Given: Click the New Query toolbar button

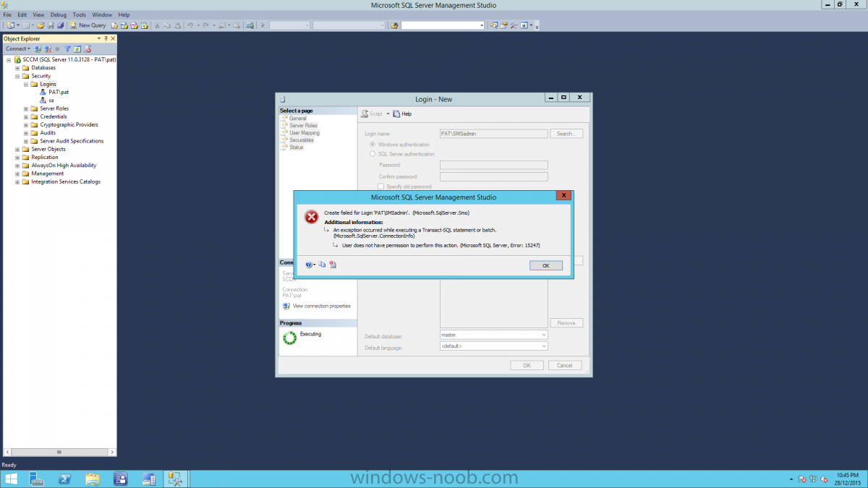Looking at the screenshot, I should (x=88, y=25).
